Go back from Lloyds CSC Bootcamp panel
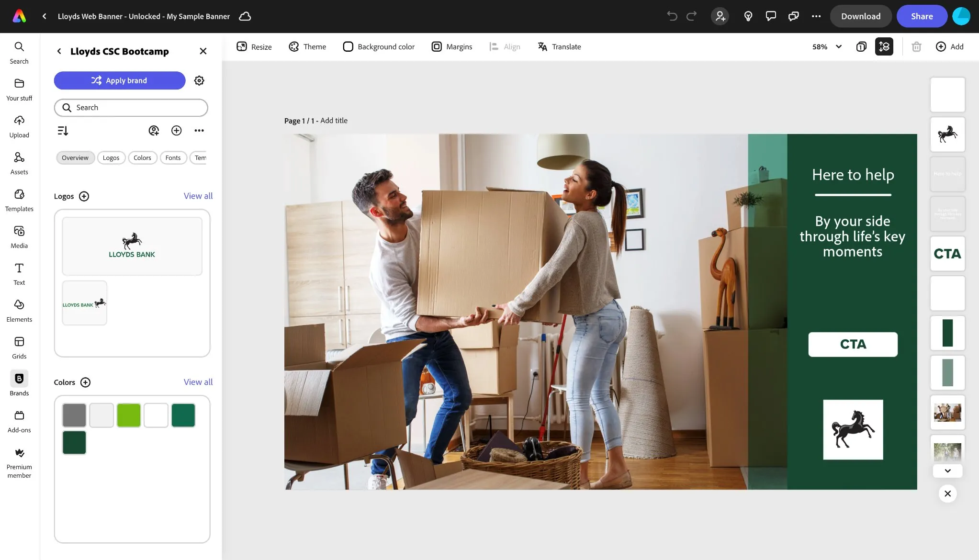This screenshot has width=979, height=560. (59, 51)
